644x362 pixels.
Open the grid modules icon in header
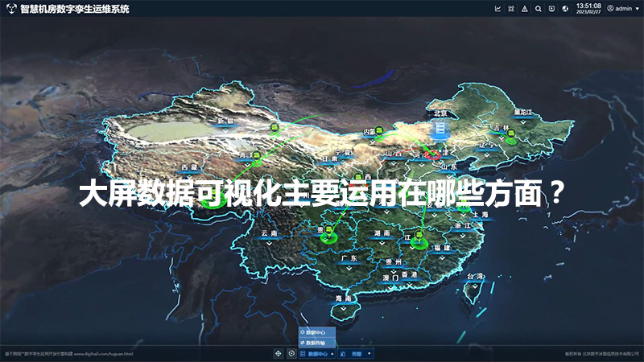[x=511, y=9]
